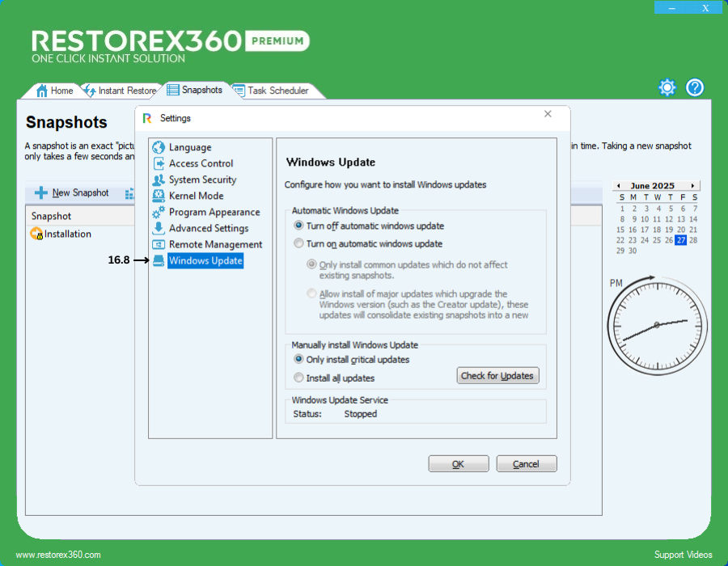The width and height of the screenshot is (728, 566).
Task: Select the Language globe icon
Action: [x=159, y=147]
